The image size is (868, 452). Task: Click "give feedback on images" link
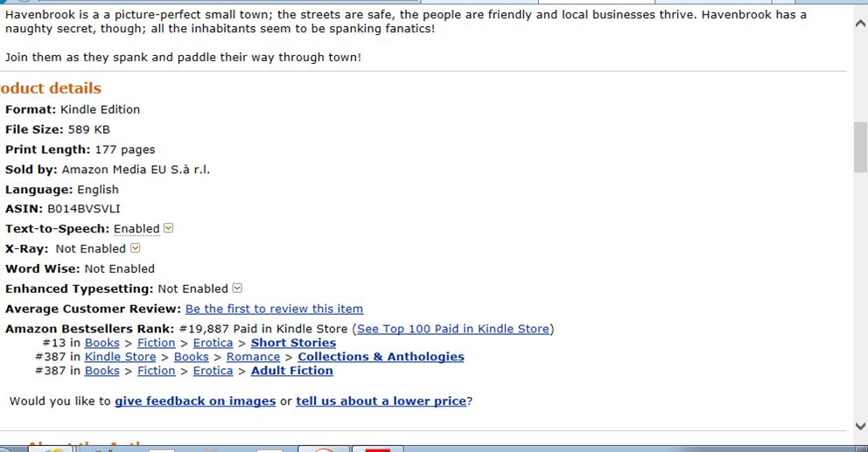[x=195, y=401]
